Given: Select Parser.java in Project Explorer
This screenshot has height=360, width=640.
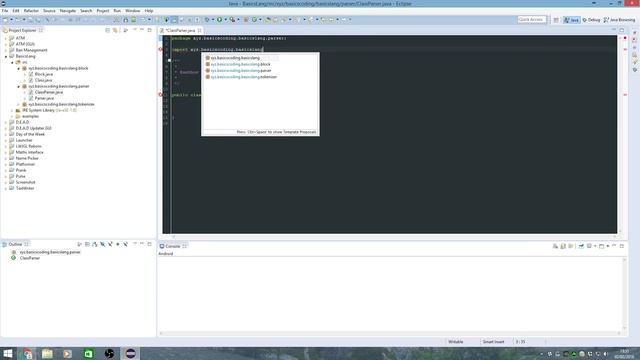Looking at the screenshot, I should click(44, 98).
